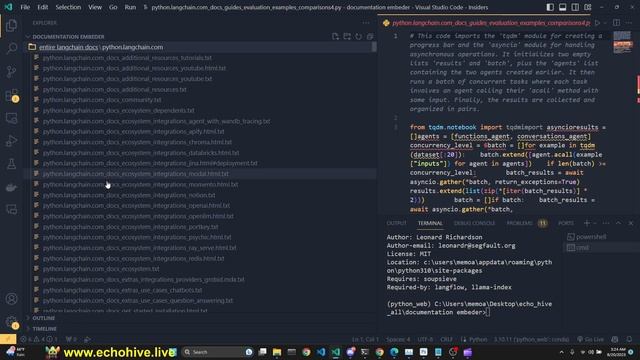Open the Run menu

pyautogui.click(x=130, y=7)
